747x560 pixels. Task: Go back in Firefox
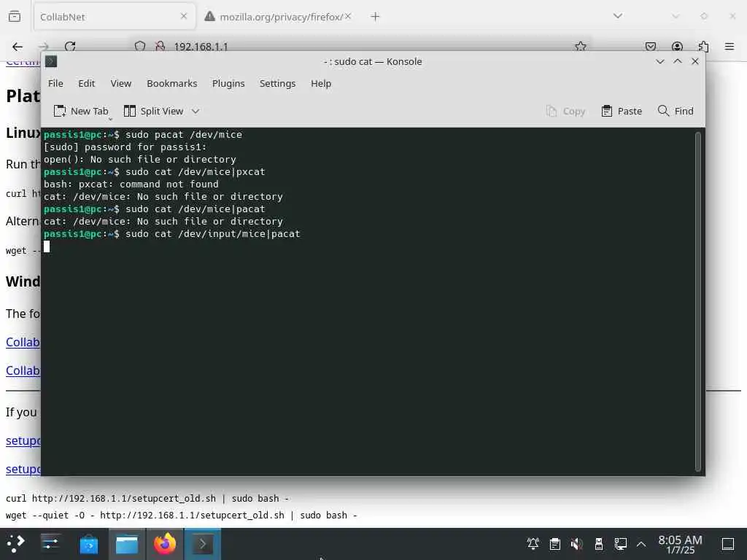pos(18,46)
